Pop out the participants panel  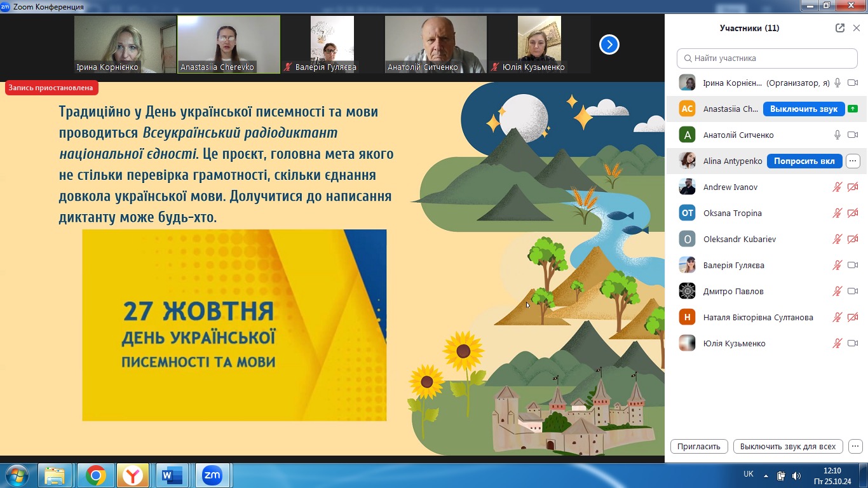[x=840, y=28]
